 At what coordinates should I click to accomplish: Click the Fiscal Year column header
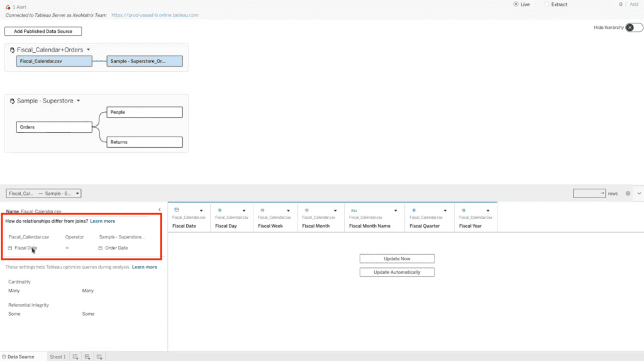tap(470, 226)
